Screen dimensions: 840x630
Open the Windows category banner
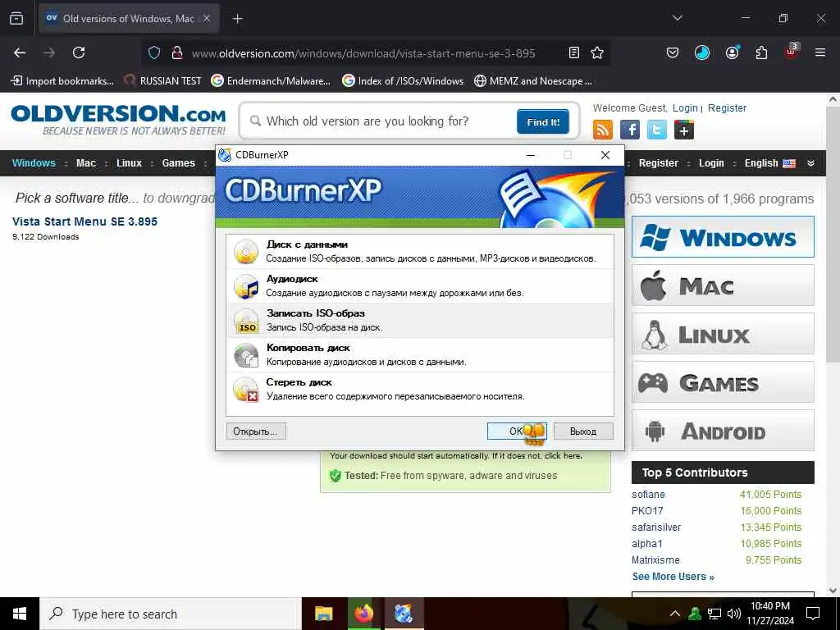[723, 237]
